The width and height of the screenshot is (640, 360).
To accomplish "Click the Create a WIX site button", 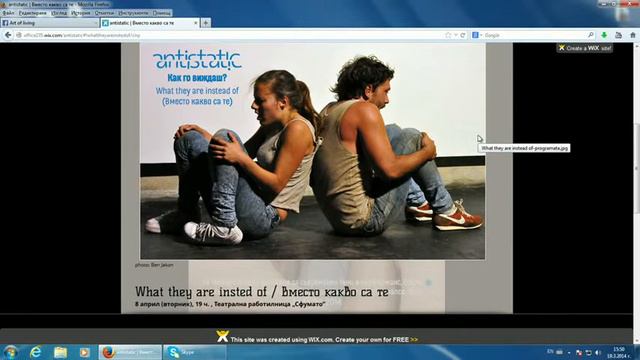I will click(x=584, y=48).
